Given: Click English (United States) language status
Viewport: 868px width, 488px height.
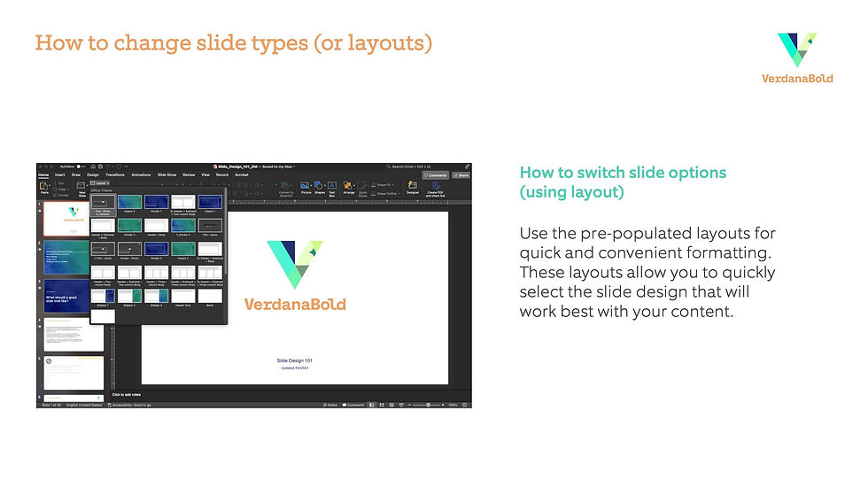Looking at the screenshot, I should (x=84, y=405).
